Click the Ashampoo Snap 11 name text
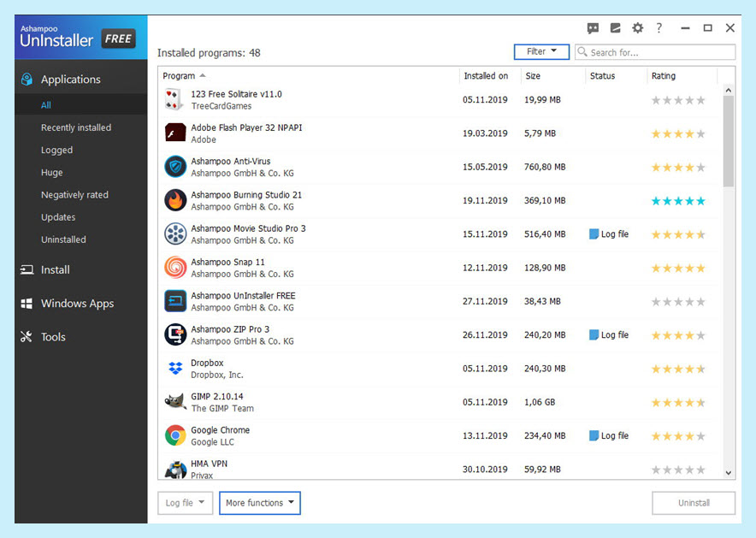756x538 pixels. coord(227,262)
